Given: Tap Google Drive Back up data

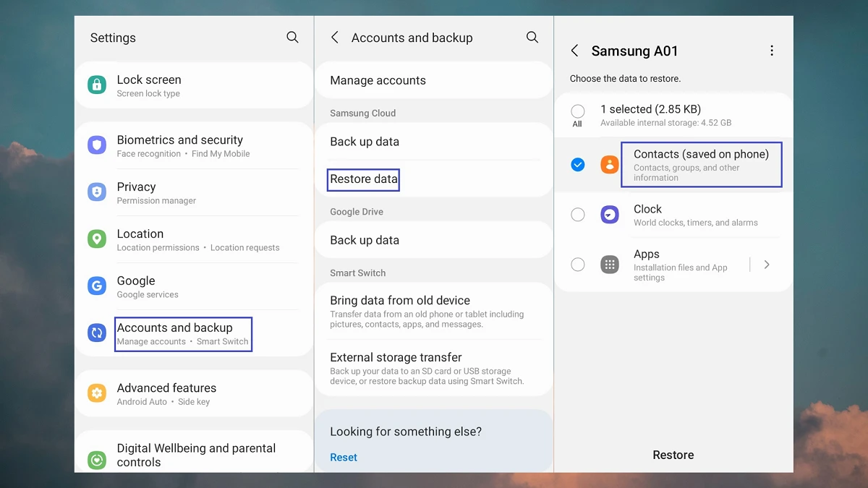Looking at the screenshot, I should point(434,240).
